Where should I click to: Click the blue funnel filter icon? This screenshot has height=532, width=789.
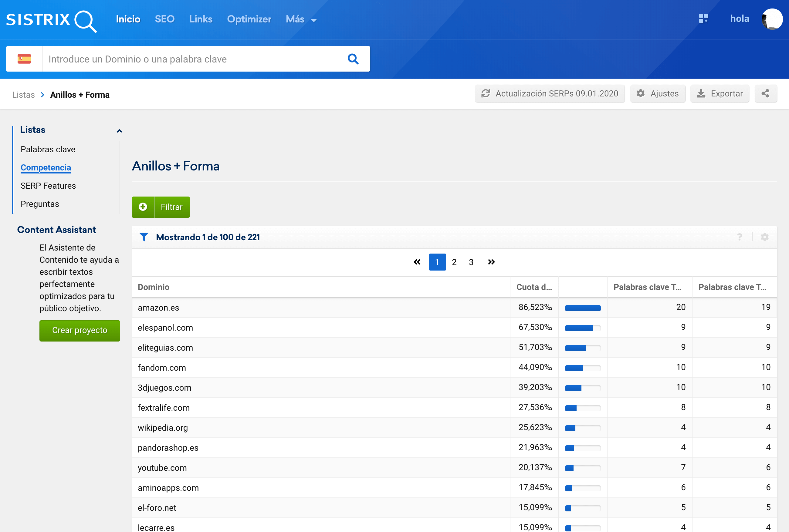tap(144, 237)
